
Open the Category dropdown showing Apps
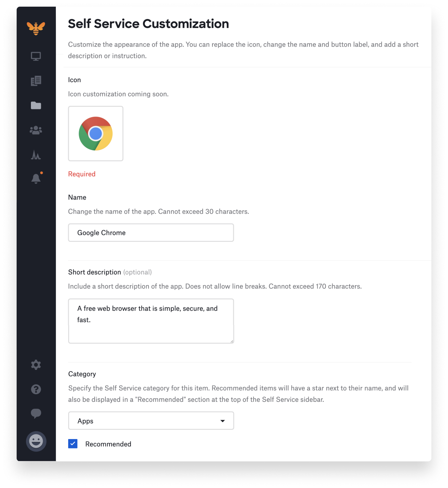[x=151, y=421]
